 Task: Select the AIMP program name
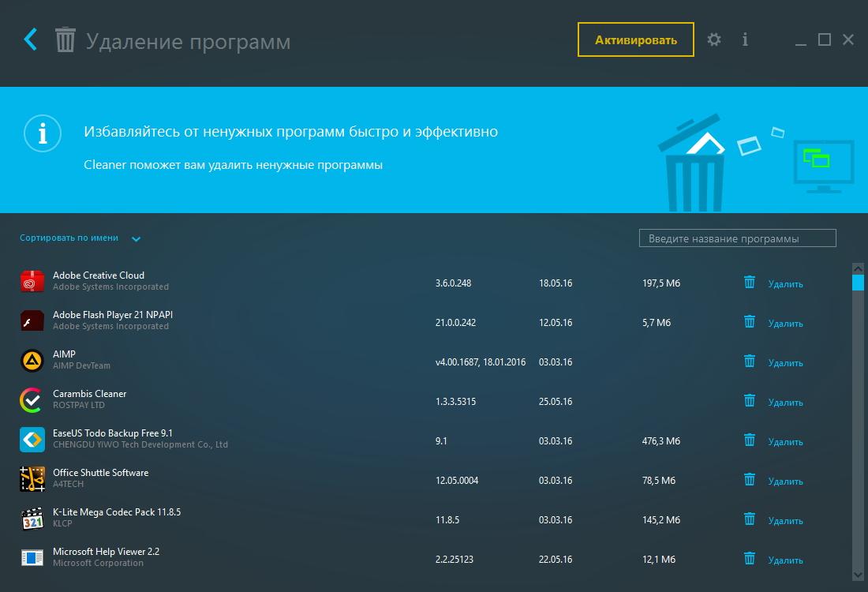(64, 354)
